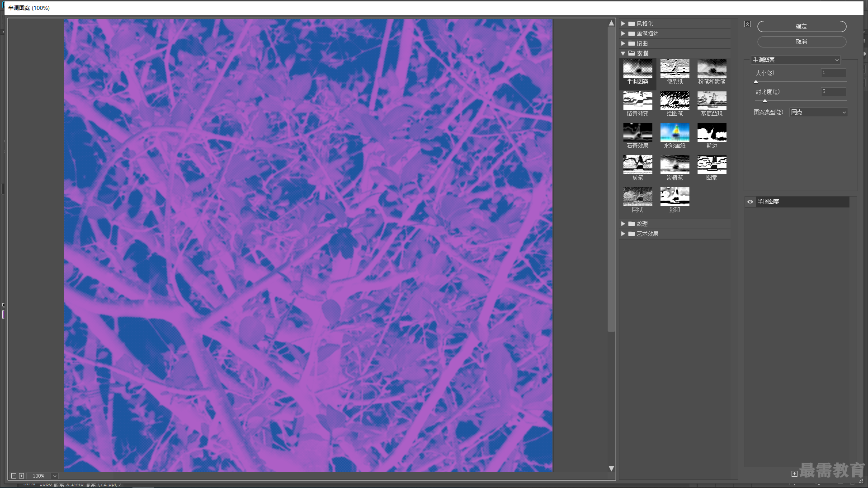Add a new effect layer
This screenshot has height=488, width=868.
pyautogui.click(x=794, y=474)
